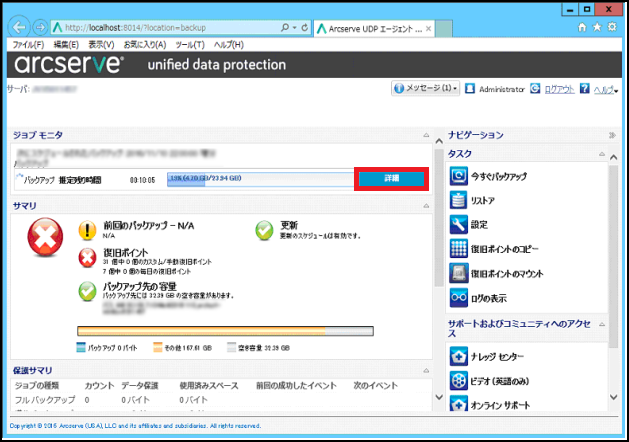Open the 表示(V) menu

[101, 45]
